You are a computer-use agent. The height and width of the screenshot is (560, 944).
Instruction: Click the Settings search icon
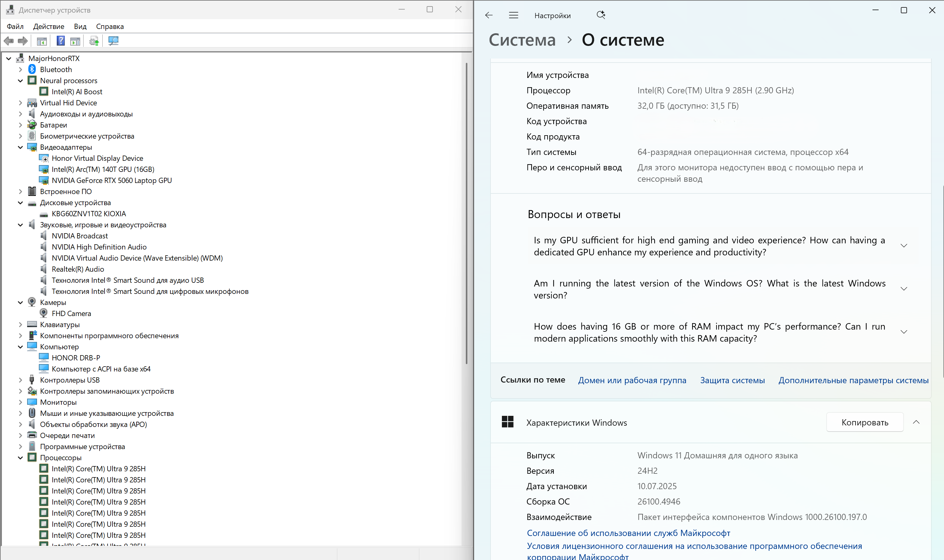pos(600,15)
